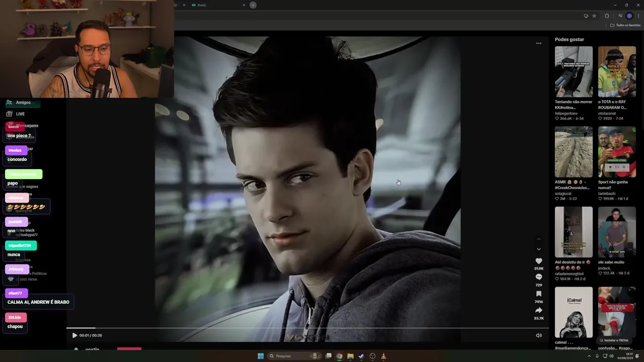Open Chrome from the taskbar
644x362 pixels.
339,356
